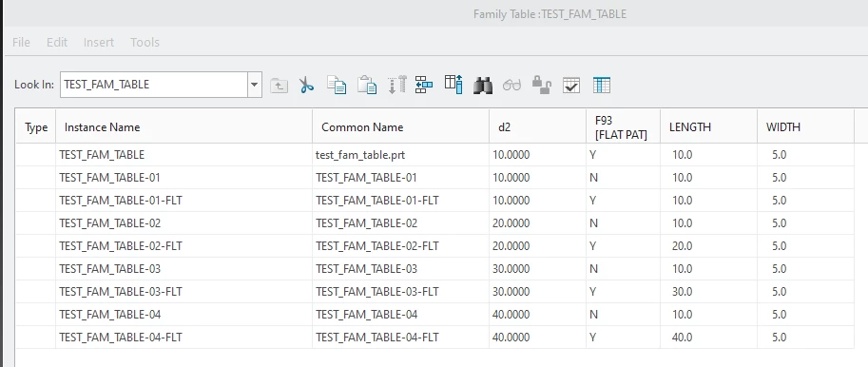Click the WIDTH value 5.0 in row TEST_FAM_TABLE-02
Image resolution: width=868 pixels, height=367 pixels.
click(x=805, y=223)
